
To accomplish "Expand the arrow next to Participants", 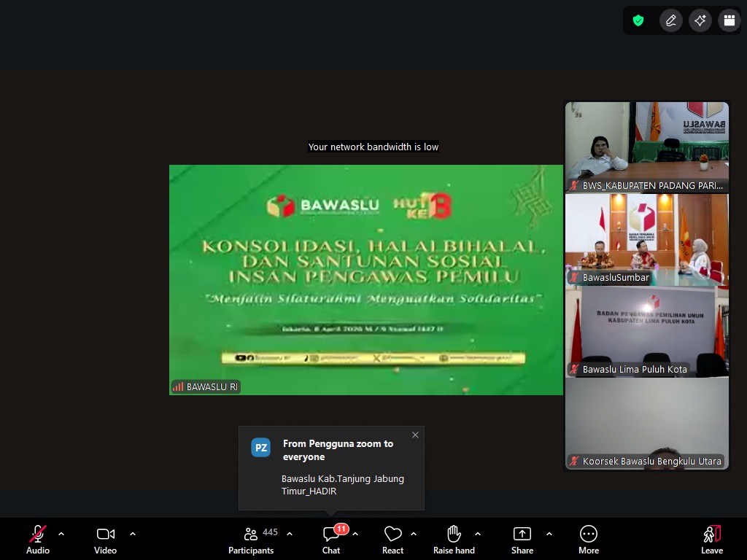I will [290, 534].
